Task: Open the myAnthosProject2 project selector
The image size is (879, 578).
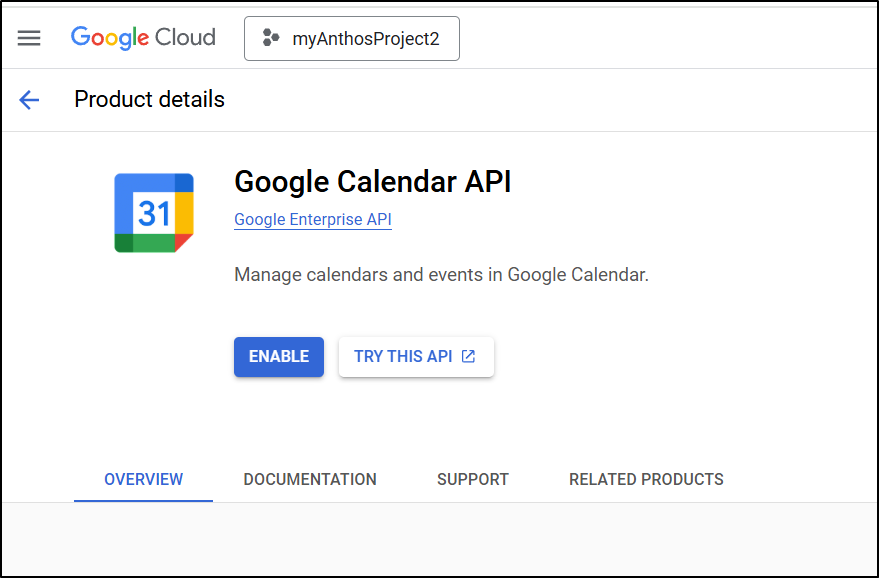Action: 351,38
